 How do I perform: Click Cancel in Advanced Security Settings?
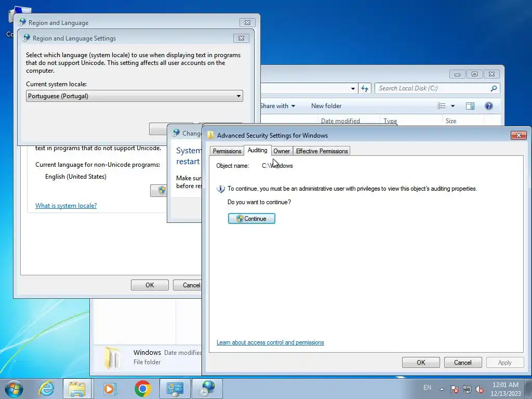[x=463, y=362]
